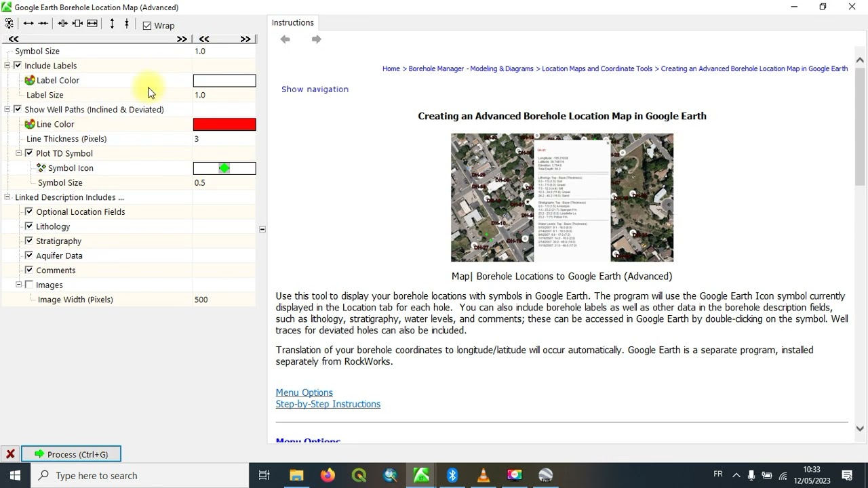The width and height of the screenshot is (868, 488).
Task: Uncheck the Include Labels checkbox
Action: tap(18, 66)
